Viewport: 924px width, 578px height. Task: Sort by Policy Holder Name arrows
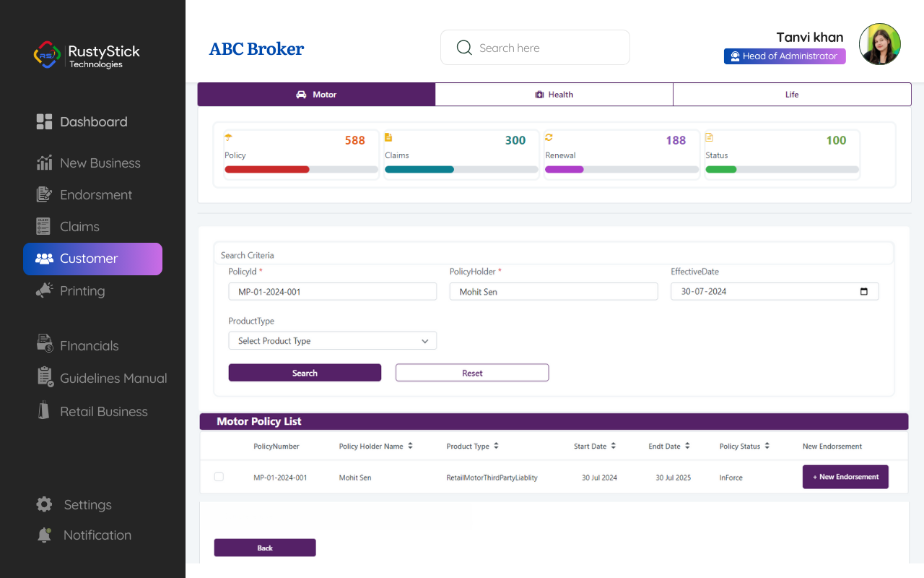(x=410, y=446)
